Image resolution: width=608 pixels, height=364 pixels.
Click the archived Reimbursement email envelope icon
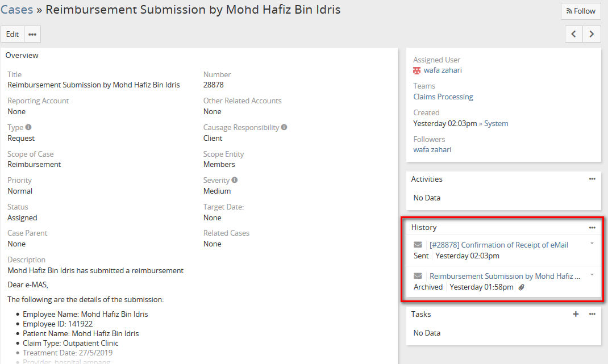pos(418,276)
